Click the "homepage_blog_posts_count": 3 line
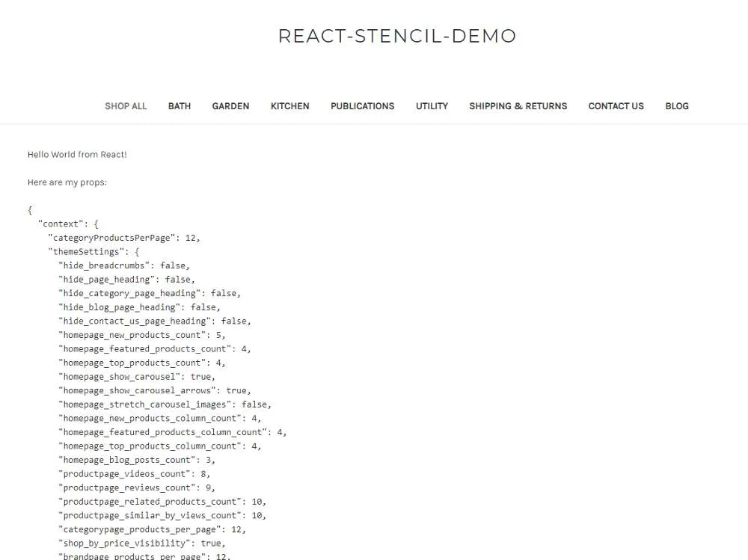This screenshot has height=560, width=748. click(x=137, y=459)
